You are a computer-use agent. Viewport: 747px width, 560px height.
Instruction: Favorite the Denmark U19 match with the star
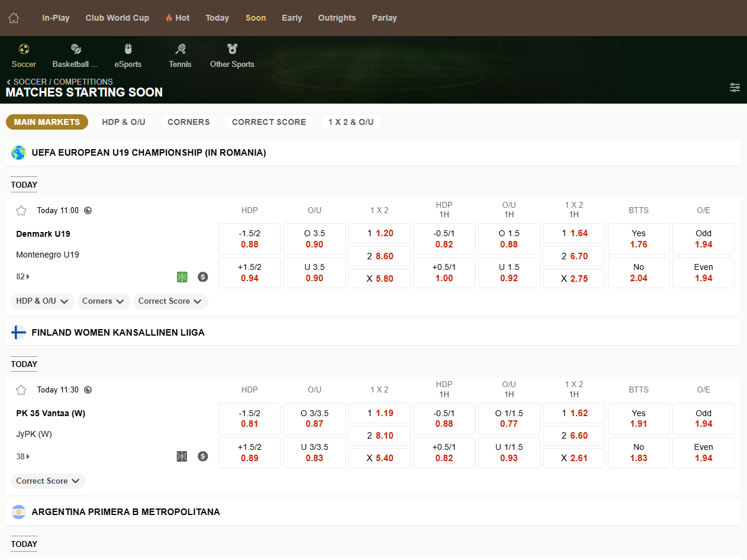tap(21, 210)
